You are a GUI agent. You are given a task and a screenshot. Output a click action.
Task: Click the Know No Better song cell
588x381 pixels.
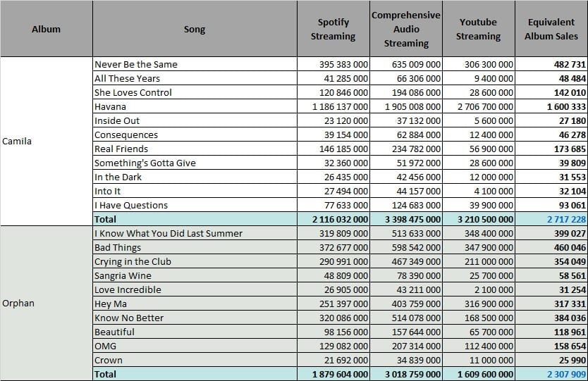195,318
